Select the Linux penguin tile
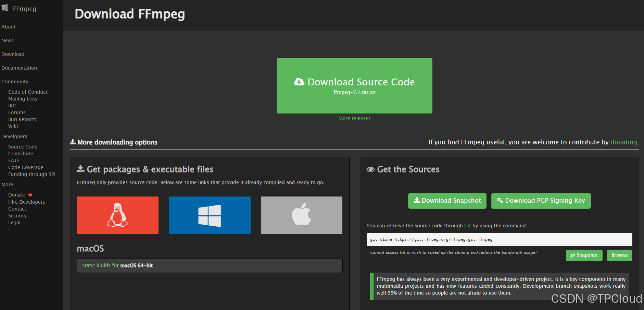Screen dimensions: 644x310 coord(117,215)
